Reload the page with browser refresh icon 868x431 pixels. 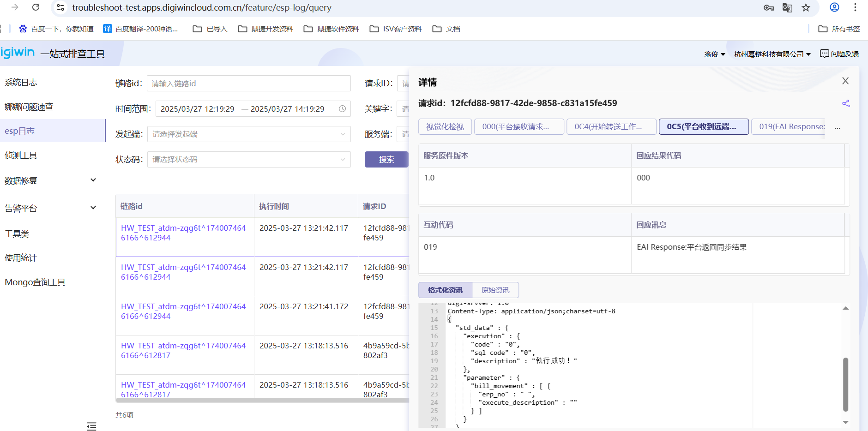tap(36, 7)
